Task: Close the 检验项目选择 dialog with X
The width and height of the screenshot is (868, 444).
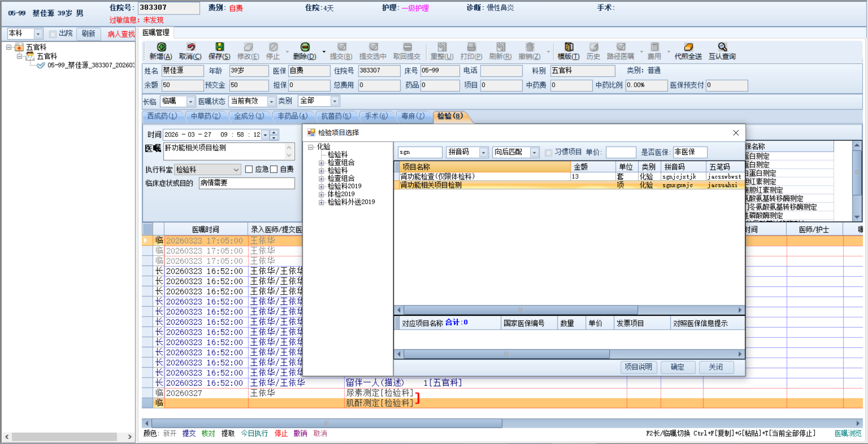Action: point(736,133)
